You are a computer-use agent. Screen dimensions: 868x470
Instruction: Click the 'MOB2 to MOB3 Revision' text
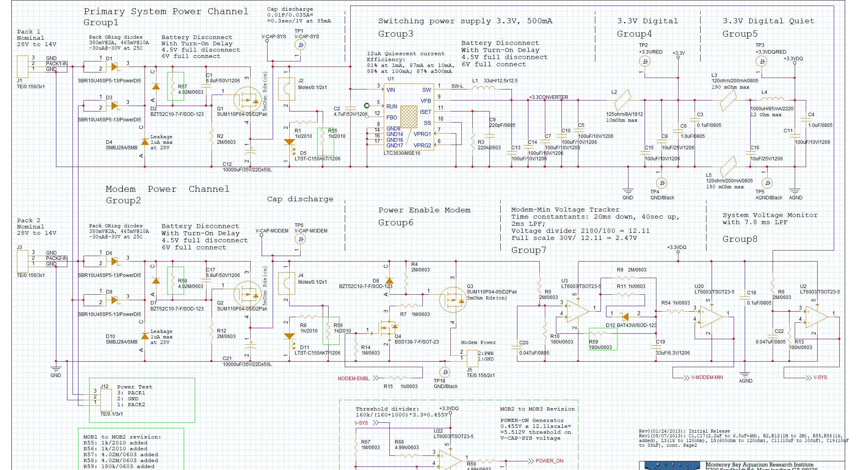[x=537, y=409]
